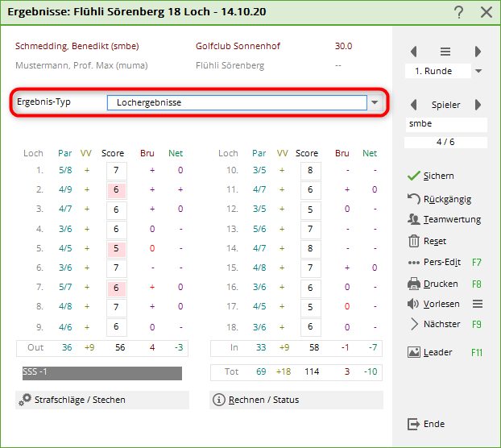Open help with the question mark icon
501x448 pixels.
click(458, 12)
